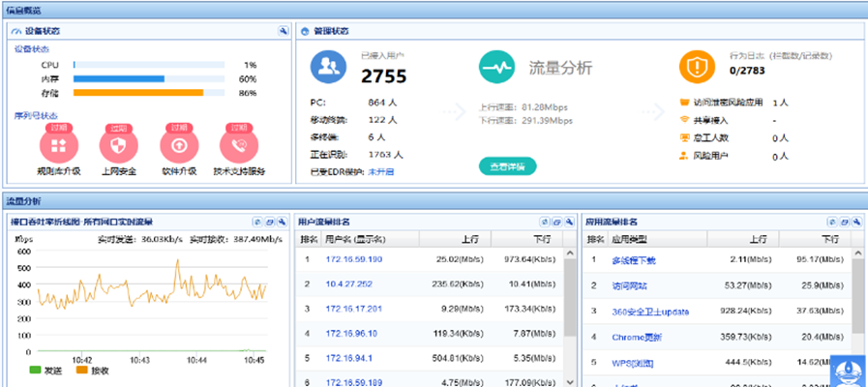Viewport: 868px width, 387px height.
Task: Open 设备状态 panel wrench settings icon
Action: tap(282, 31)
